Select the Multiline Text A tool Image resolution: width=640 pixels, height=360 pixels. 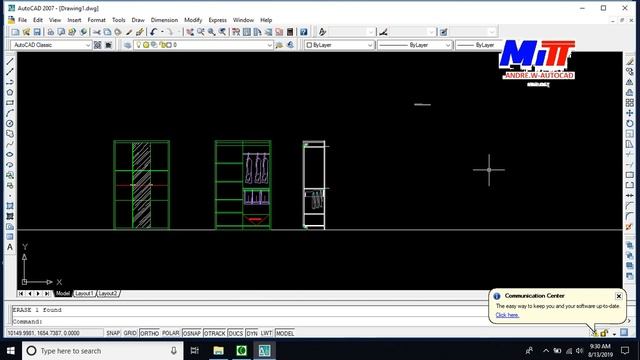pyautogui.click(x=10, y=247)
